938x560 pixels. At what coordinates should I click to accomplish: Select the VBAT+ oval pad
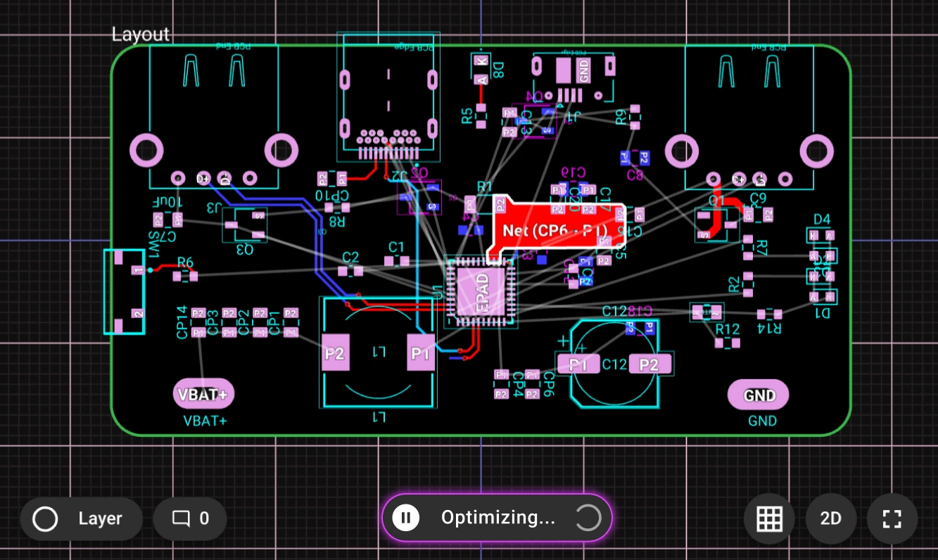pyautogui.click(x=203, y=395)
